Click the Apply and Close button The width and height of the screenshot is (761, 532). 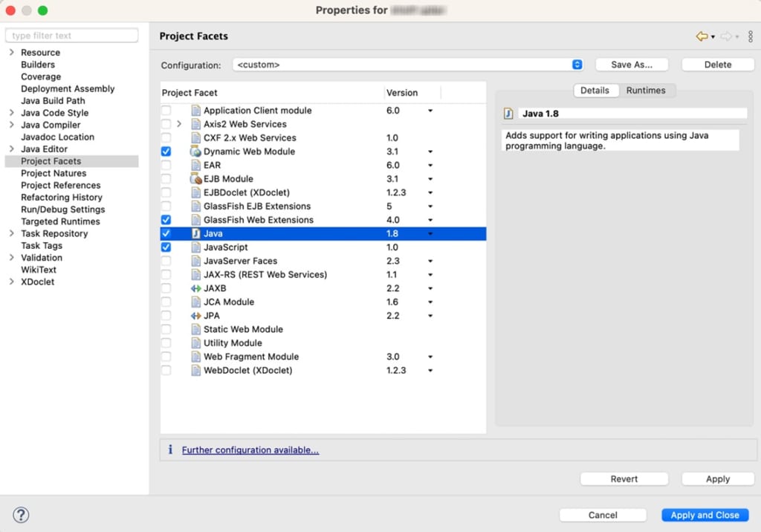pyautogui.click(x=705, y=515)
